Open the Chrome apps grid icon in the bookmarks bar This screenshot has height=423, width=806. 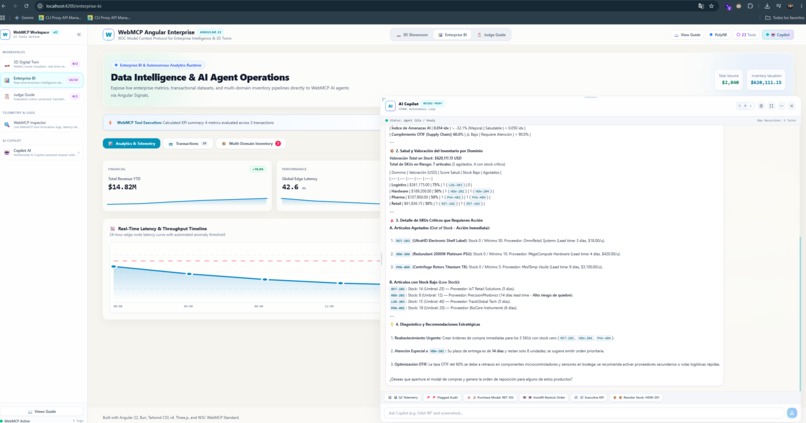coord(3,17)
